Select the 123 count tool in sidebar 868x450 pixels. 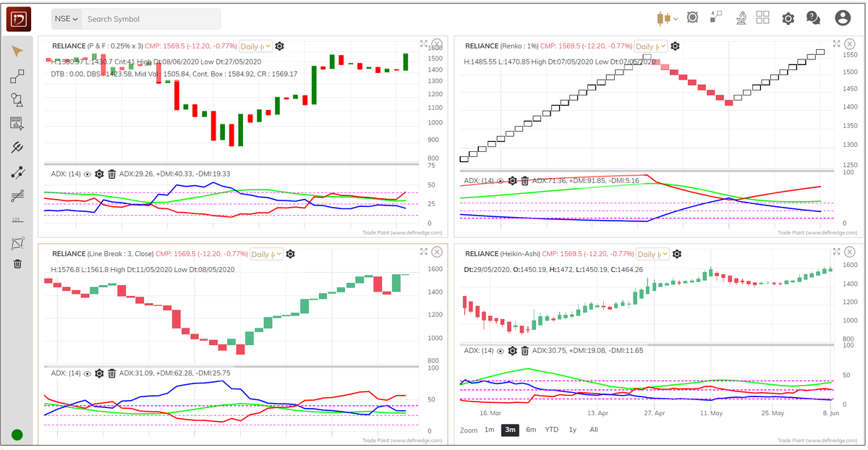pos(17,220)
